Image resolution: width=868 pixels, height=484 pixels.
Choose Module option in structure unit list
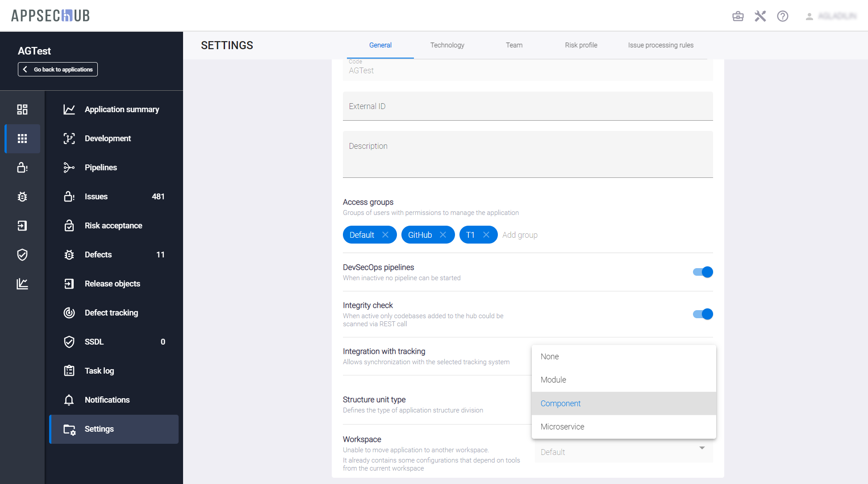pyautogui.click(x=554, y=380)
